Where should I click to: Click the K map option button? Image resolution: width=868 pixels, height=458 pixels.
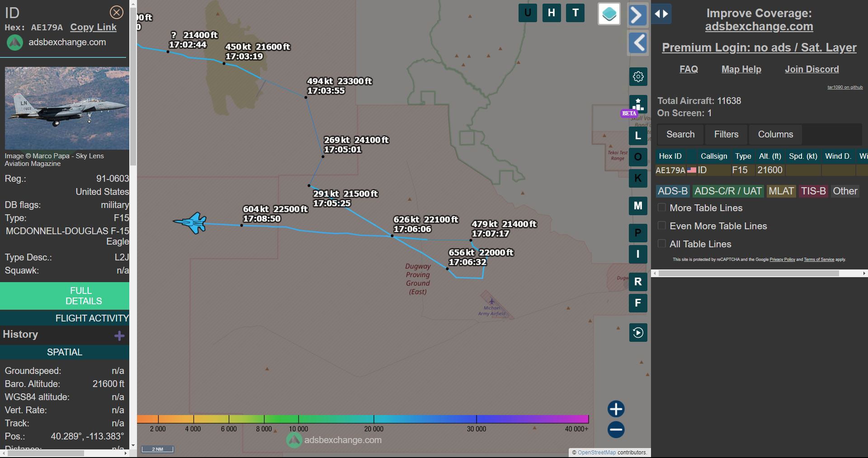[x=638, y=178]
